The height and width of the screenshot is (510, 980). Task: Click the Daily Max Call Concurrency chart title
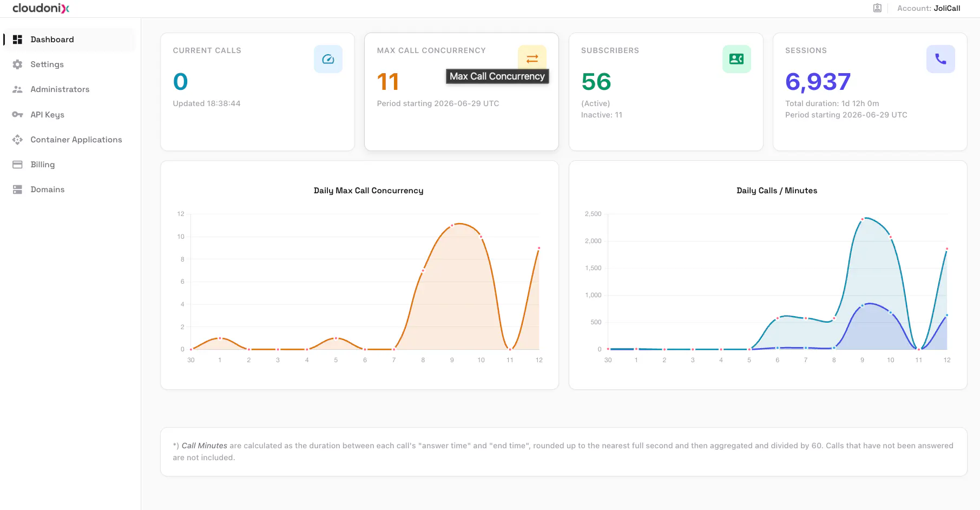369,191
